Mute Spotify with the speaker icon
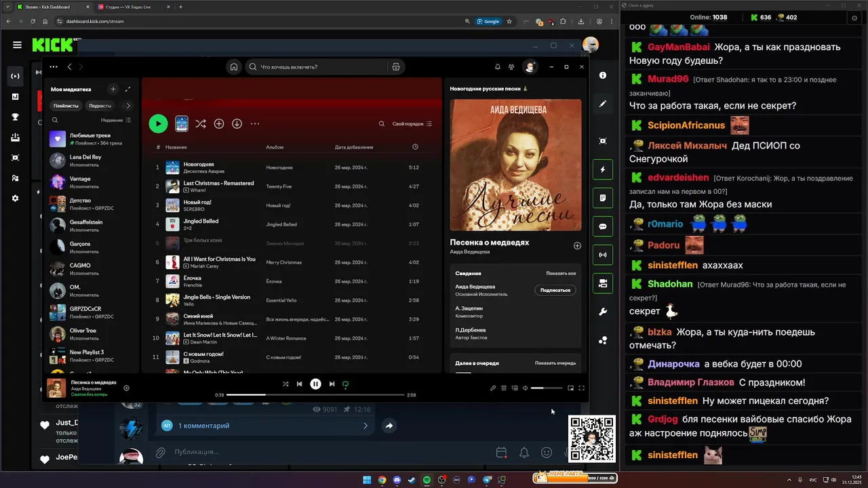The height and width of the screenshot is (488, 868). pyautogui.click(x=525, y=388)
